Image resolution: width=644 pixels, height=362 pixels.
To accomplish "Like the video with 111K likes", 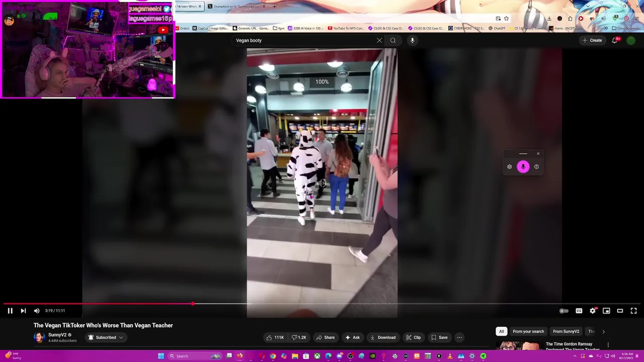I will [276, 337].
